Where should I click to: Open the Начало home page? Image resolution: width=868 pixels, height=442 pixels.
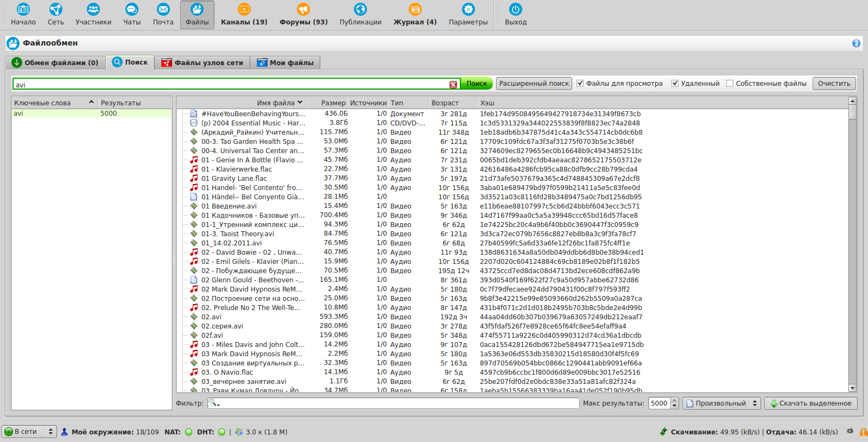[x=23, y=15]
